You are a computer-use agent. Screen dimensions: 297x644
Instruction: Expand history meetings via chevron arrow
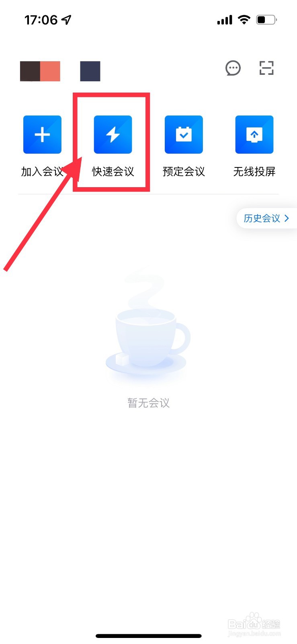point(287,218)
